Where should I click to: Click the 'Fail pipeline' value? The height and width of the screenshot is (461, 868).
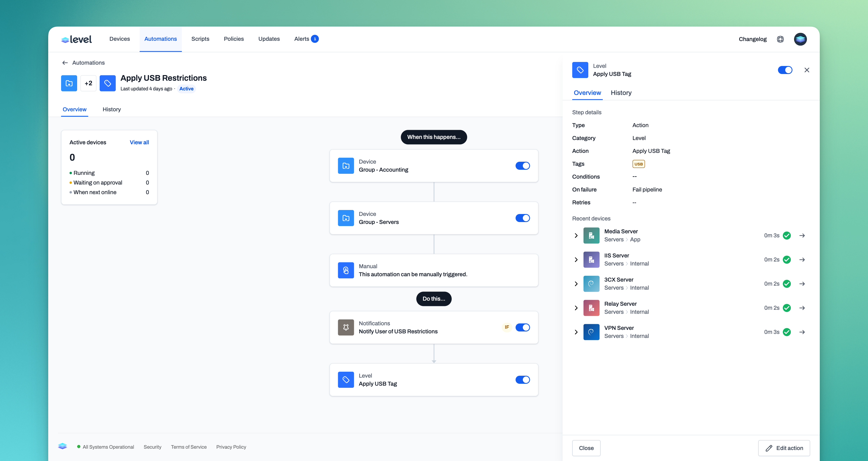pos(647,190)
